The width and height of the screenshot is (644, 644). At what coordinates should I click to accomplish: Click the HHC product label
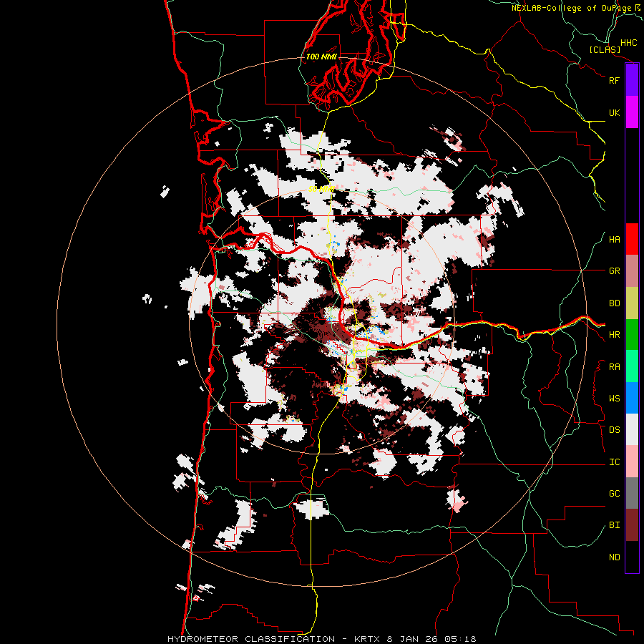pyautogui.click(x=628, y=43)
